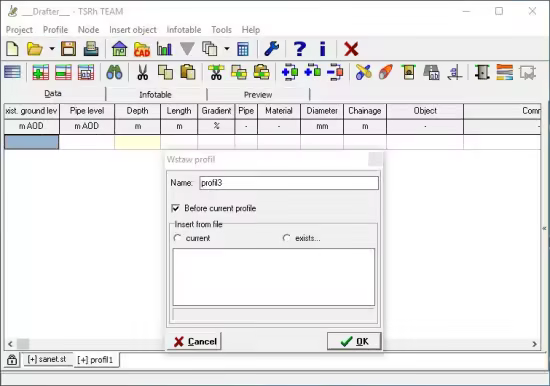Viewport: 550px width, 386px height.
Task: Click the scissors cut icon
Action: coord(142,73)
